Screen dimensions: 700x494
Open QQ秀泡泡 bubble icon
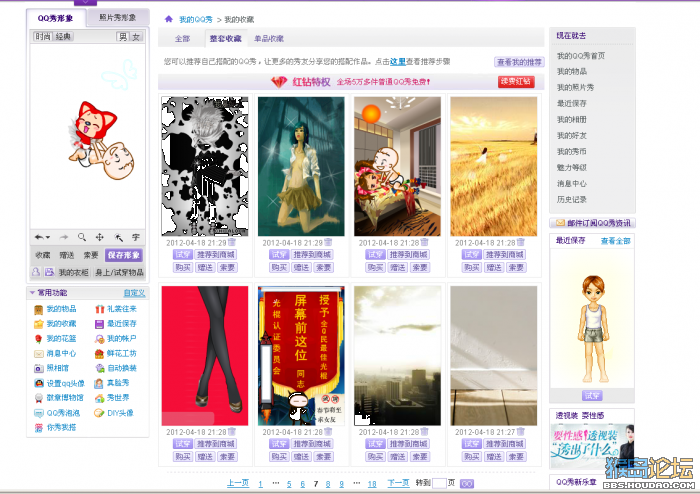(39, 413)
